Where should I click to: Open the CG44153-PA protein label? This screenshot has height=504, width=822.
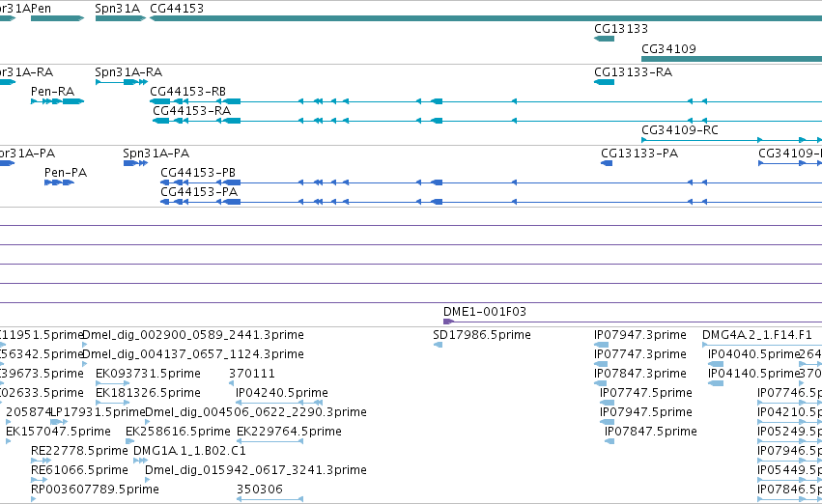click(x=199, y=192)
